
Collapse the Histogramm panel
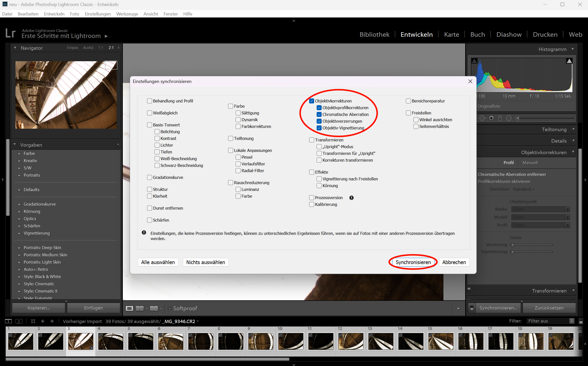click(x=573, y=49)
